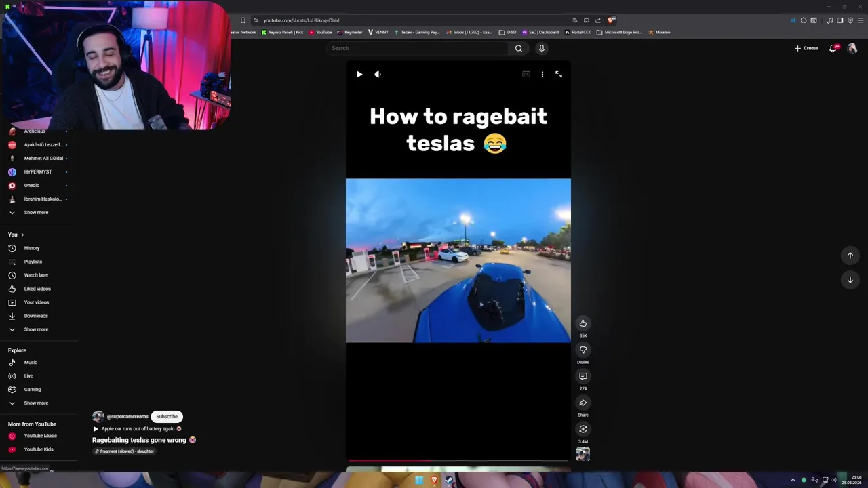The height and width of the screenshot is (488, 868).
Task: Open the browser extensions puzzle icon
Action: coord(804,20)
